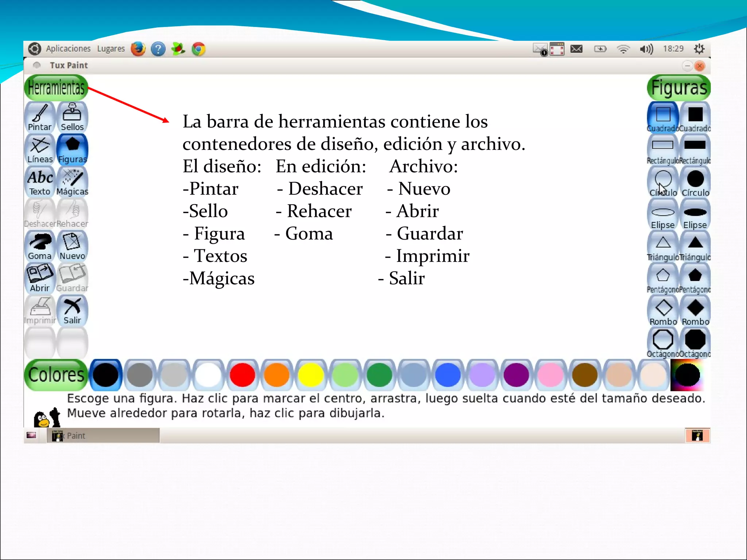The height and width of the screenshot is (560, 747).
Task: Select the filled Elipse shape
Action: pyautogui.click(x=695, y=214)
